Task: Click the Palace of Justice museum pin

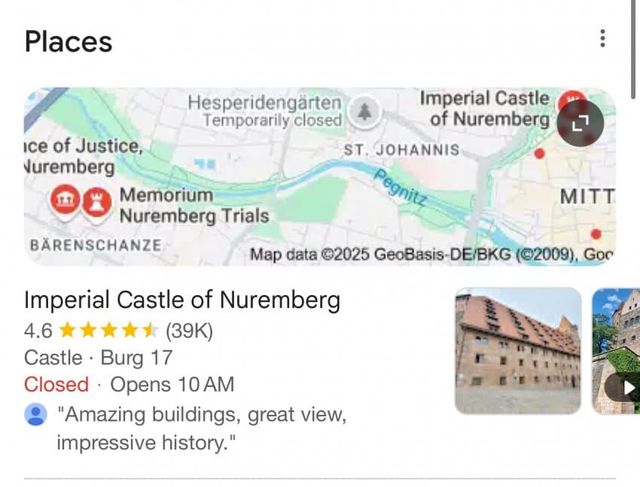Action: coord(64,199)
